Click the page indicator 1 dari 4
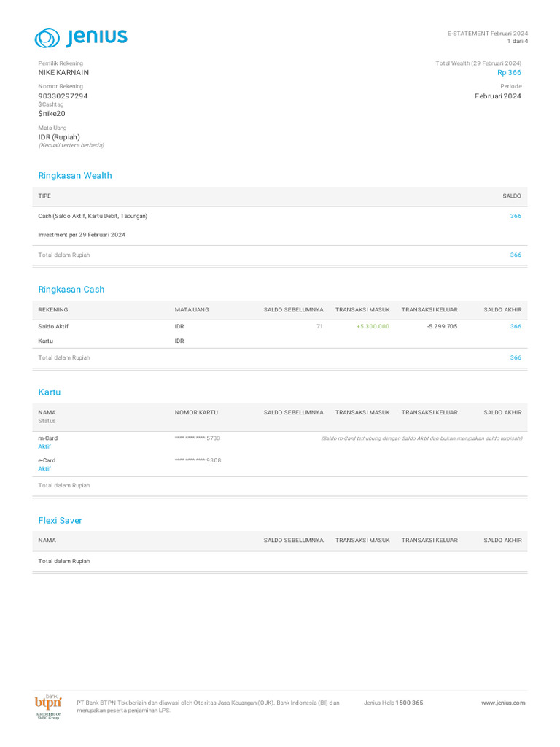560x747 pixels. point(518,42)
